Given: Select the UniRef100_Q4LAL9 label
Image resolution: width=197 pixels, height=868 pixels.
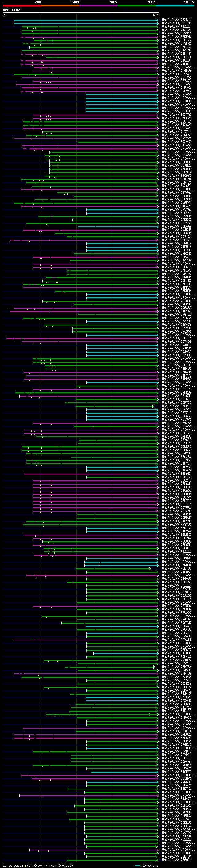Looking at the screenshot, I should point(176,64).
